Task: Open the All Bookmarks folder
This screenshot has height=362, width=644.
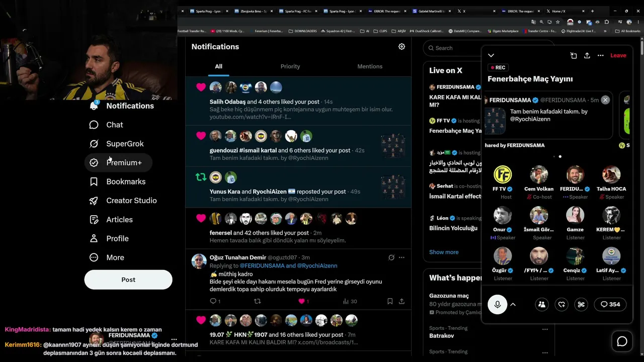Action: (x=628, y=31)
